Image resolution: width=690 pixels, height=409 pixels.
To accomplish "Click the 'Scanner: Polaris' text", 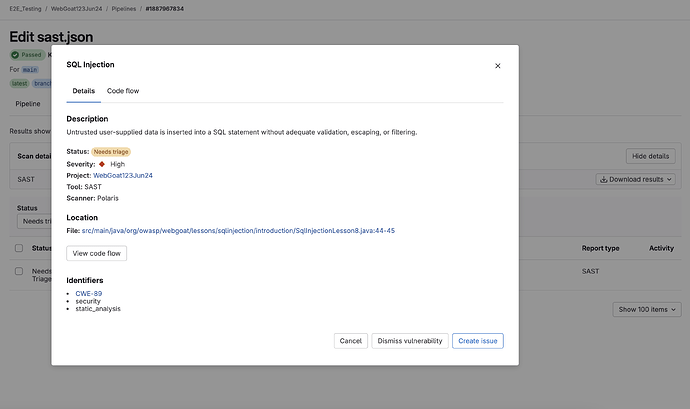I will [x=92, y=198].
